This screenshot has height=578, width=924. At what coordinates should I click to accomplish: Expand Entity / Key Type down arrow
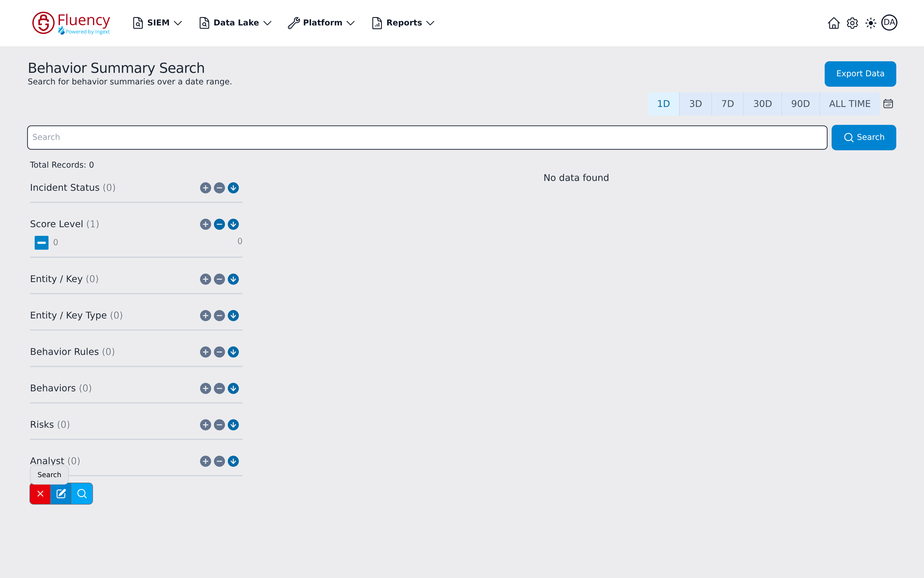click(233, 315)
